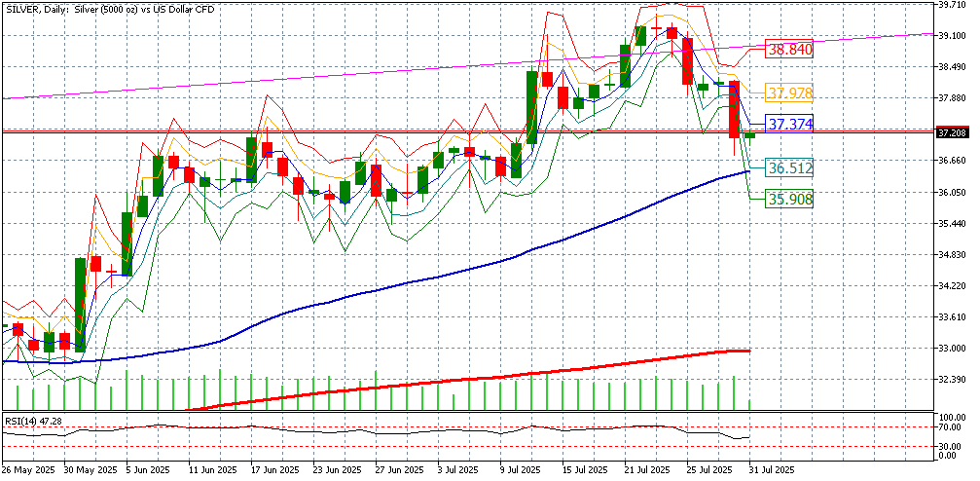Click the 35.440 value on price axis
Screen dimensions: 980x481
(951, 224)
